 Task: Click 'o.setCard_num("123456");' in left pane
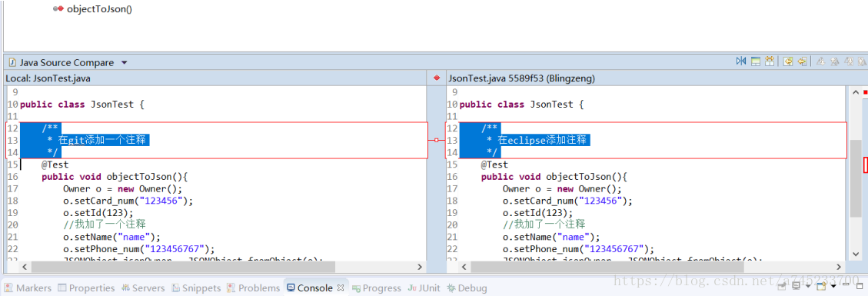coord(128,201)
